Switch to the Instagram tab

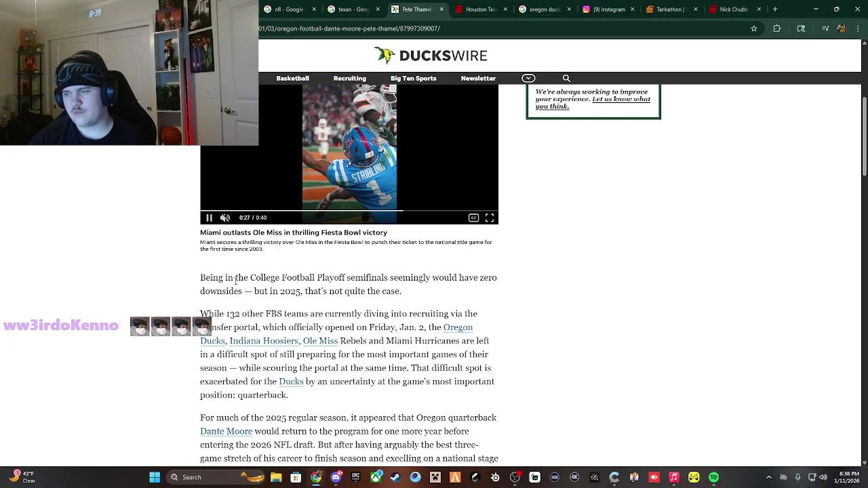[x=608, y=9]
